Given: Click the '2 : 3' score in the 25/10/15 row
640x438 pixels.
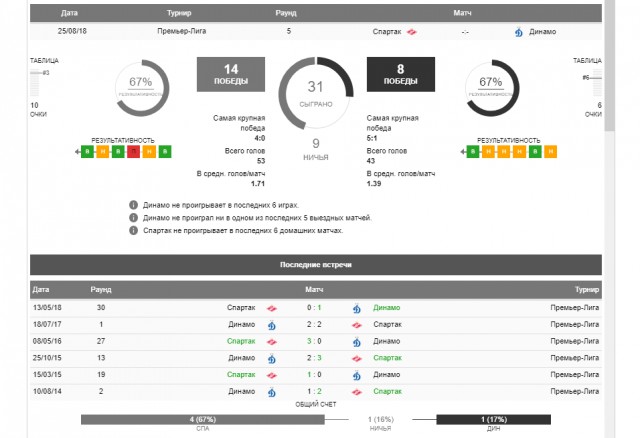Looking at the screenshot, I should (x=314, y=358).
